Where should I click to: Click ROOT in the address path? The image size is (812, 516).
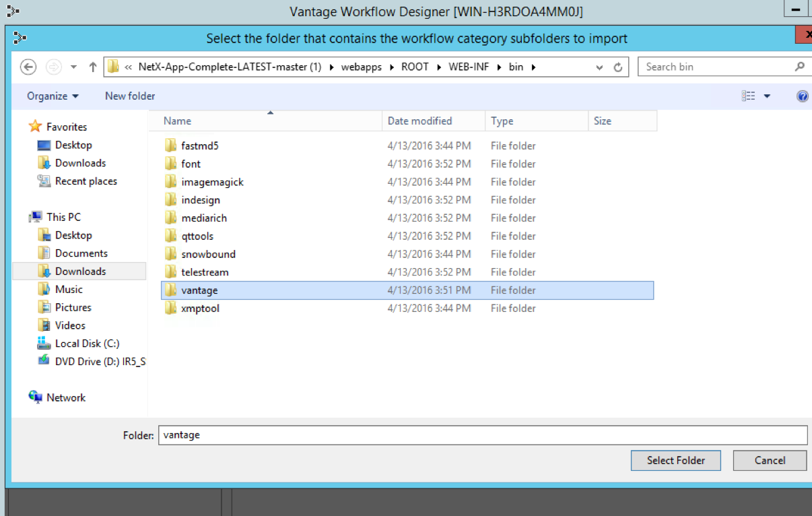click(x=415, y=67)
